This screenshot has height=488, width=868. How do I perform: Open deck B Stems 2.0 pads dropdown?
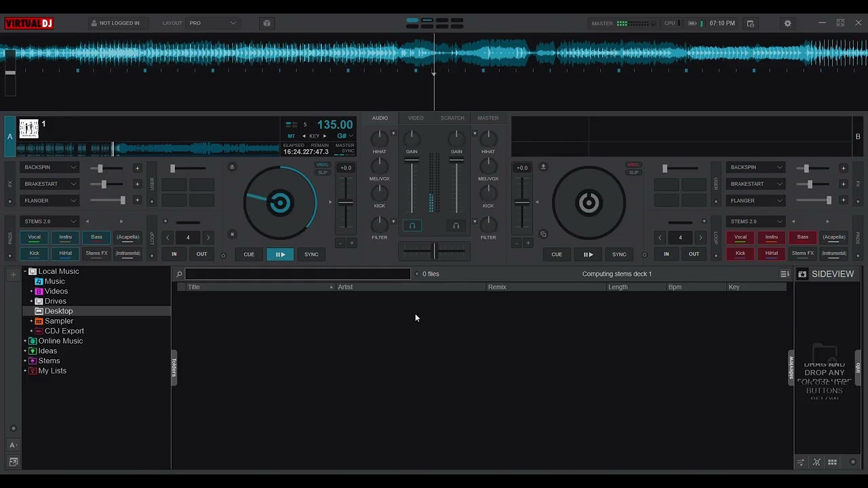click(756, 222)
